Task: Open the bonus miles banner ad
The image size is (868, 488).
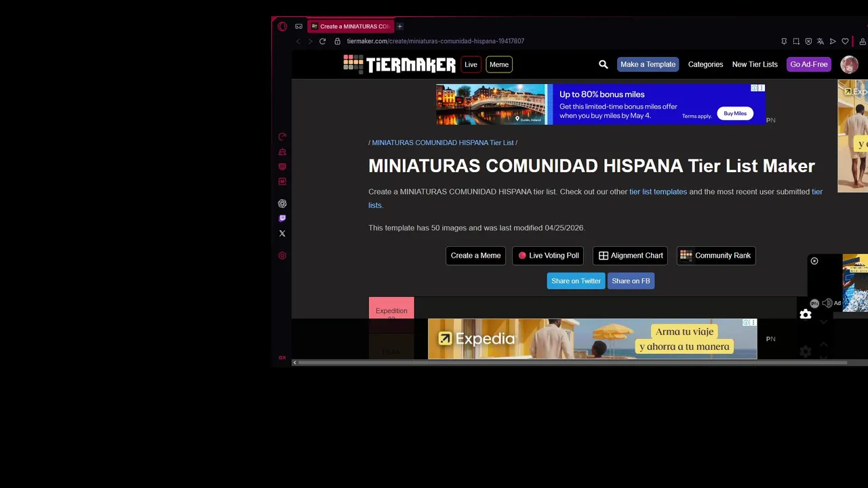Action: tap(600, 104)
